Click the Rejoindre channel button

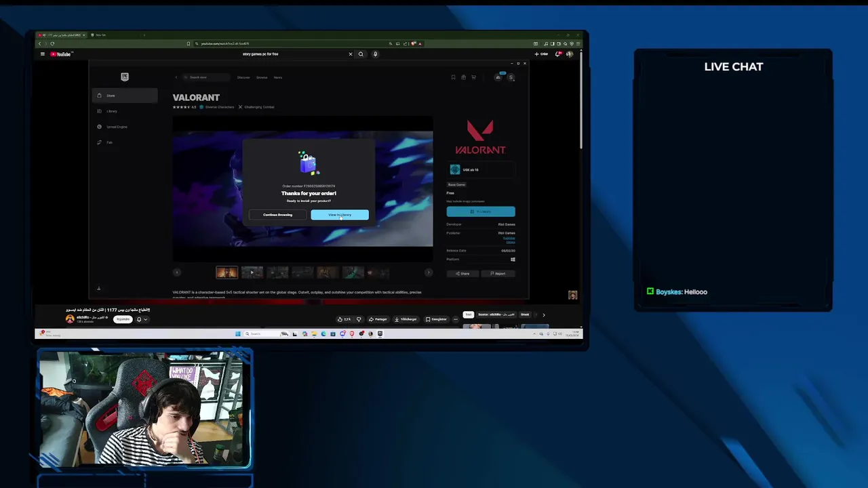tap(122, 319)
